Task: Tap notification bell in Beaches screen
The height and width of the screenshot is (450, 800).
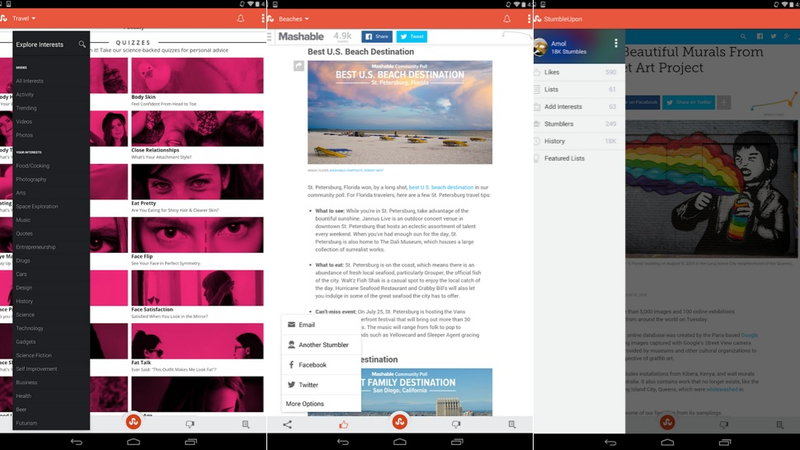Action: click(507, 19)
